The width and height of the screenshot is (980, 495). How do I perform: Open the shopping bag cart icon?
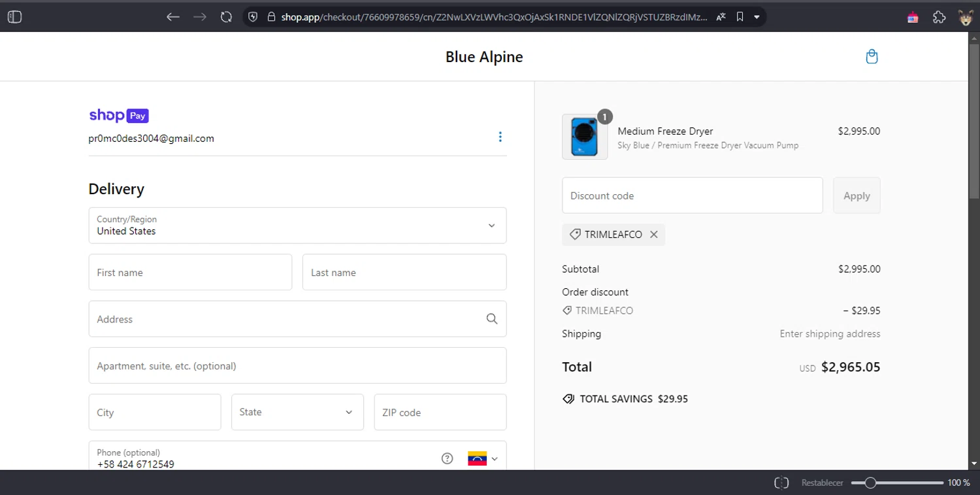tap(872, 57)
